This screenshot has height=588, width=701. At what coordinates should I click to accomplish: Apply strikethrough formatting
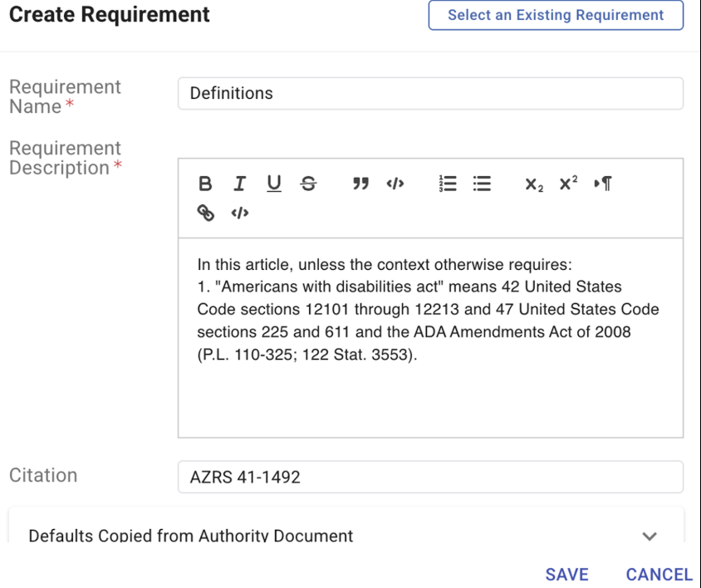click(308, 184)
